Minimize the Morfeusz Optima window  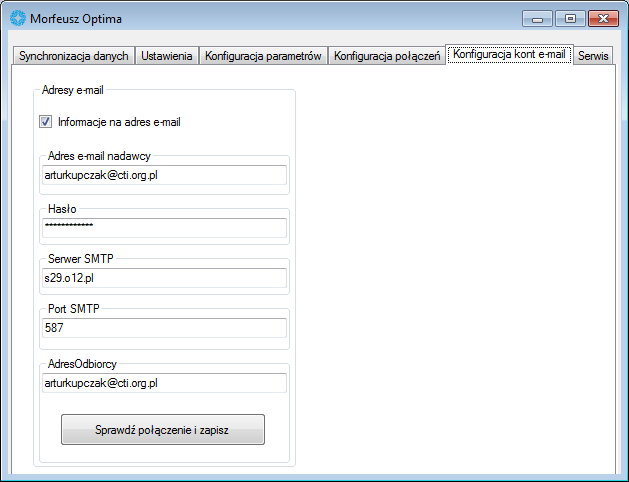pos(538,19)
